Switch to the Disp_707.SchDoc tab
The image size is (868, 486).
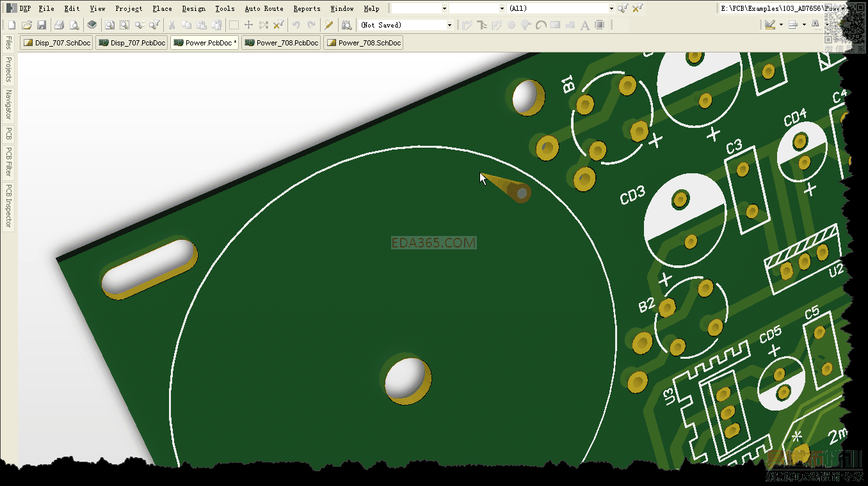click(56, 43)
